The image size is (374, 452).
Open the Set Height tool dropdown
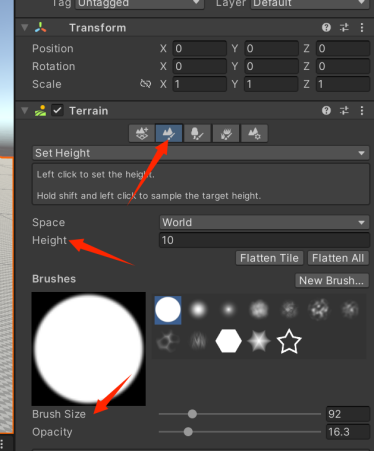(201, 153)
